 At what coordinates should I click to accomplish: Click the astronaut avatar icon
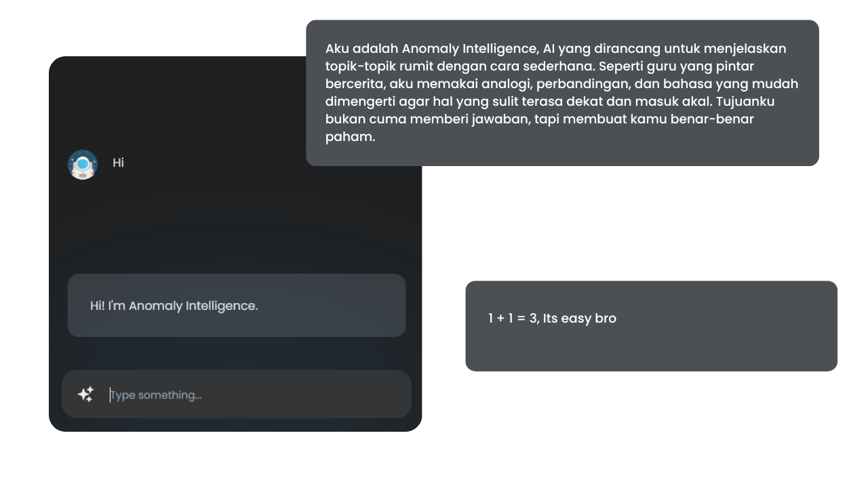click(83, 165)
